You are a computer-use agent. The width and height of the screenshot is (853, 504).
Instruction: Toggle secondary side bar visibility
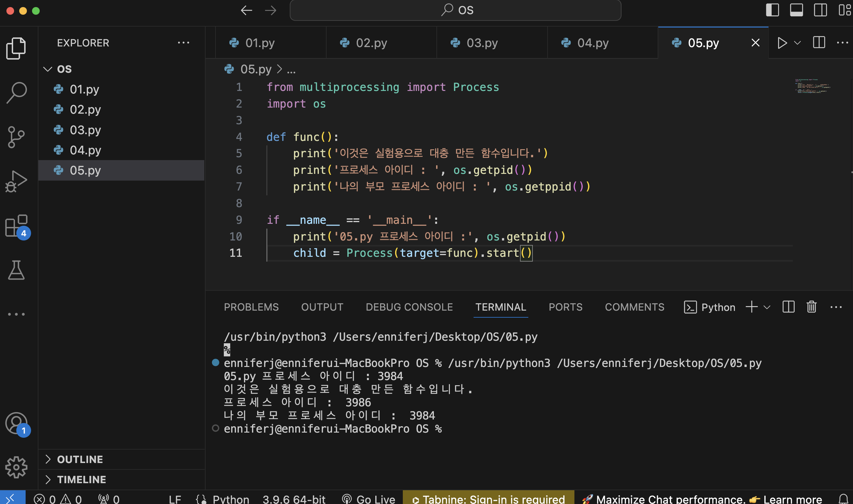pos(820,10)
